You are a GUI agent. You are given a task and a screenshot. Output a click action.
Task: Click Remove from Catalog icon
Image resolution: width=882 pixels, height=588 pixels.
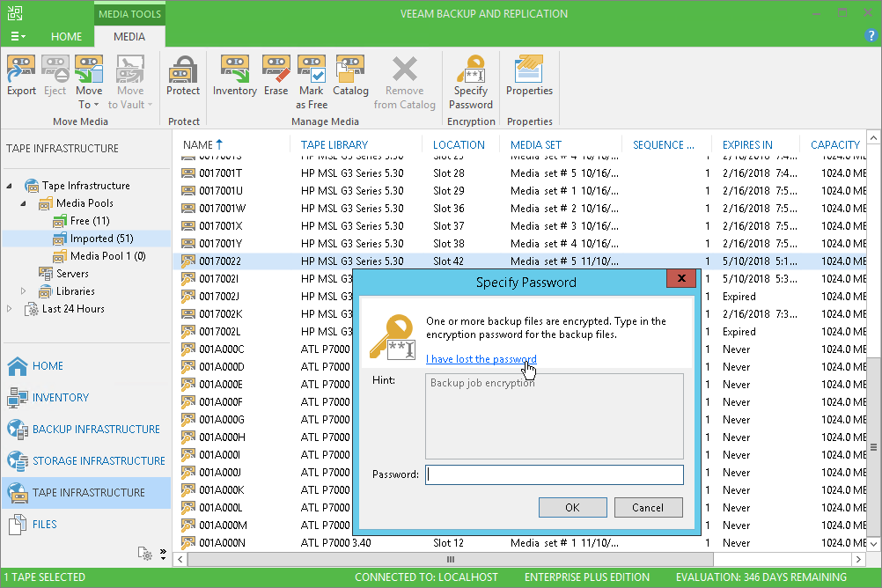[404, 83]
